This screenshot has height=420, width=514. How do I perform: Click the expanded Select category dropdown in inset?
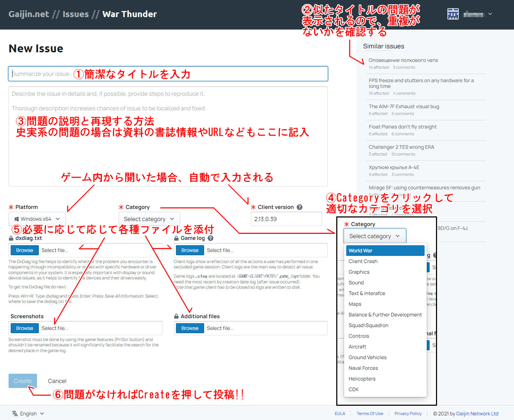point(375,236)
